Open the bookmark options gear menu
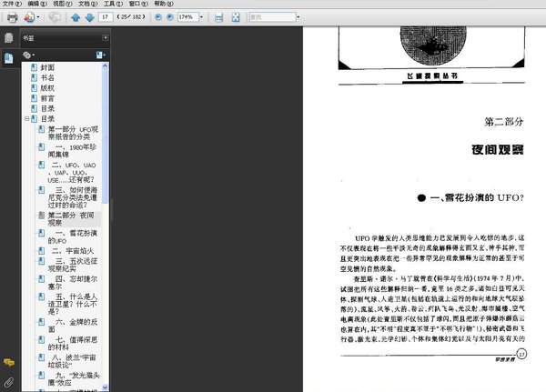This screenshot has width=546, height=392. click(x=28, y=55)
